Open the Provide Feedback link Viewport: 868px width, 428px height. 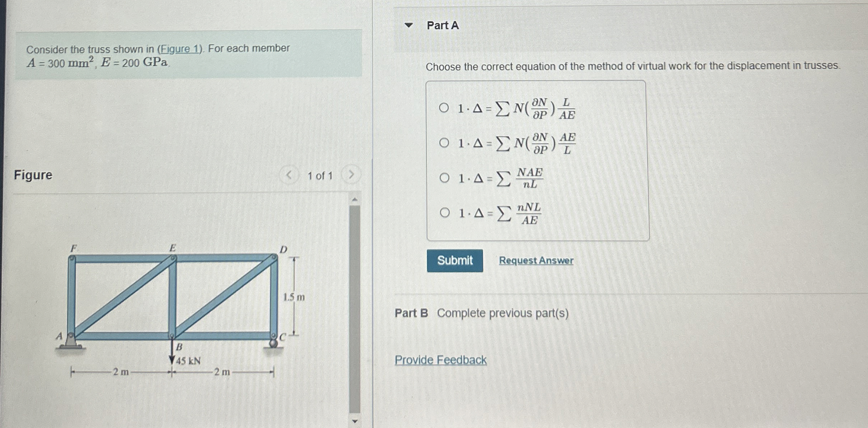point(440,360)
